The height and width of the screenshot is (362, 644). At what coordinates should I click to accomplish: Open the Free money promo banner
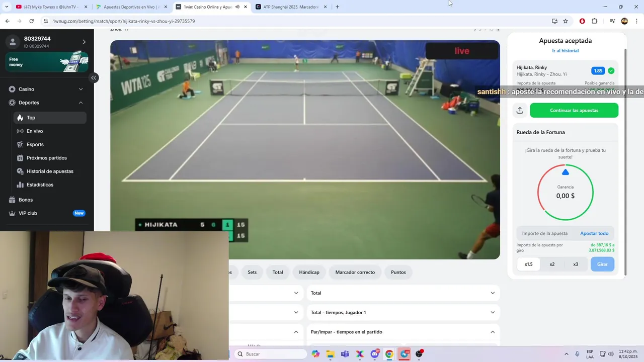point(47,62)
